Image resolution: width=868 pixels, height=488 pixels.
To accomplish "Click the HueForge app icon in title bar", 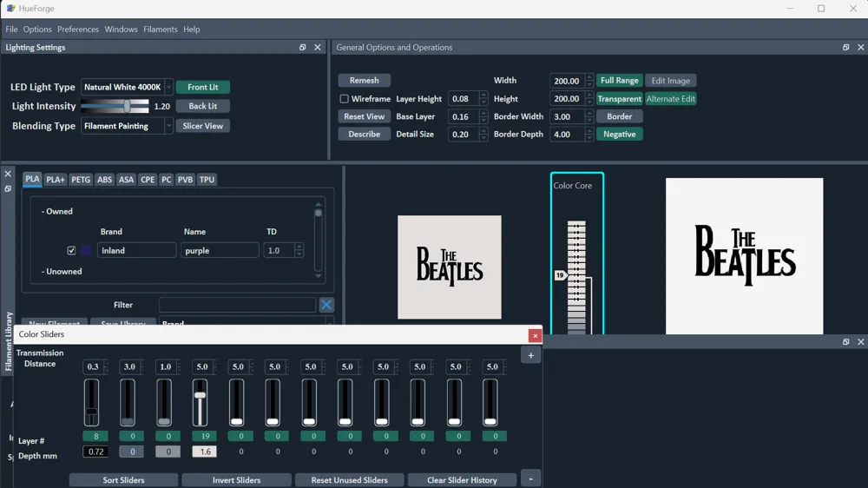I will pyautogui.click(x=10, y=9).
